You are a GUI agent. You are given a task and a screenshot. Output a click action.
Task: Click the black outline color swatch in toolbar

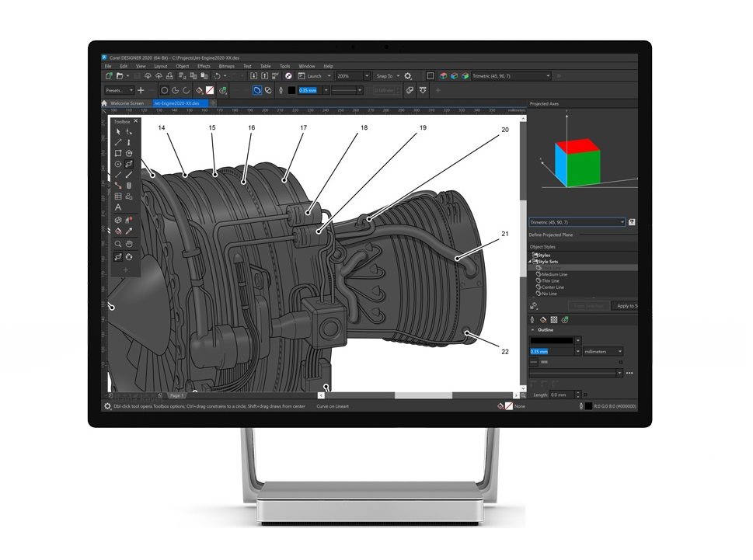[291, 90]
